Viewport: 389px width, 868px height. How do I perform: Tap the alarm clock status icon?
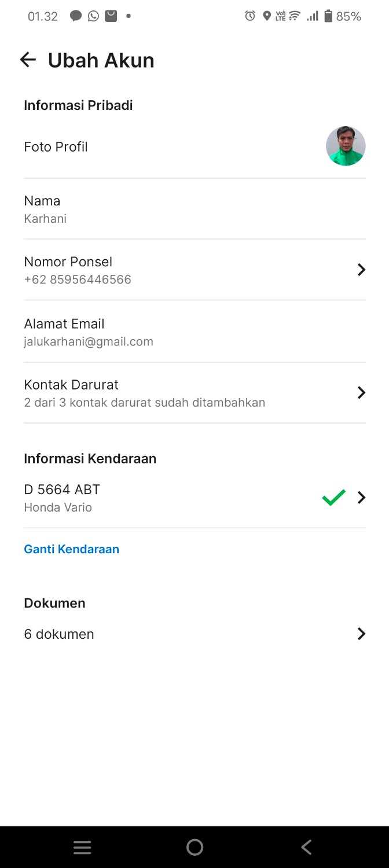click(250, 16)
